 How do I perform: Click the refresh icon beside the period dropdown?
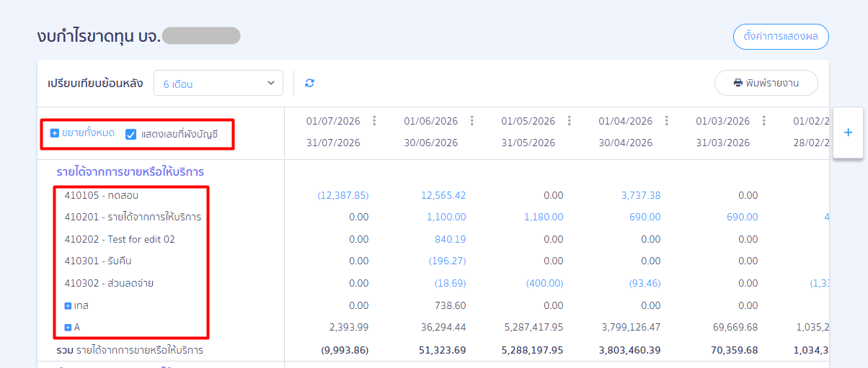[309, 83]
